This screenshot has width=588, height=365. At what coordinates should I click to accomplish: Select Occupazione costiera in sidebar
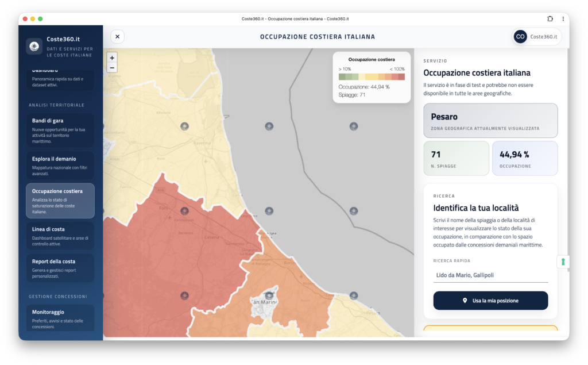[x=60, y=201]
